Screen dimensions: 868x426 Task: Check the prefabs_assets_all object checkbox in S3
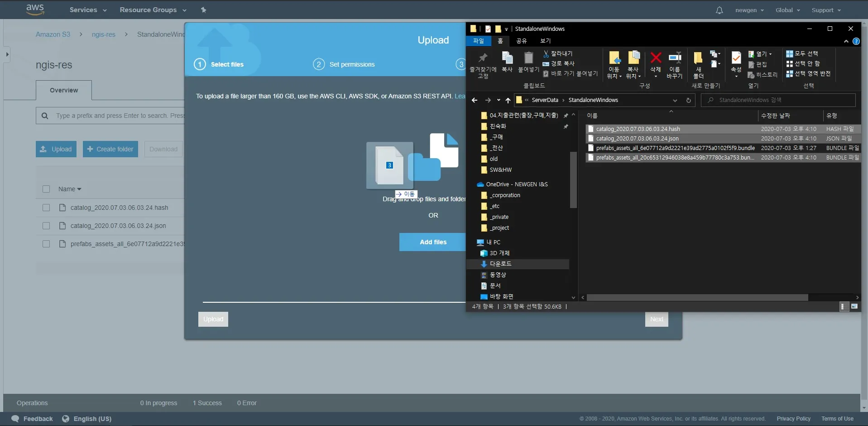[x=46, y=244]
